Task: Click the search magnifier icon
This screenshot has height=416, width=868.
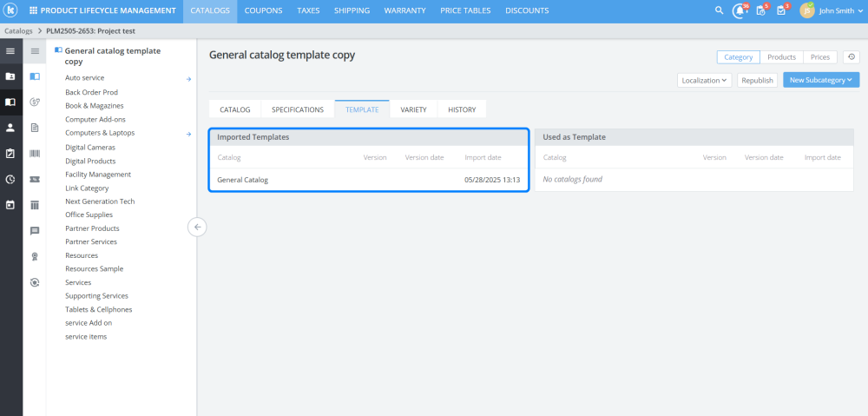Action: coord(719,10)
